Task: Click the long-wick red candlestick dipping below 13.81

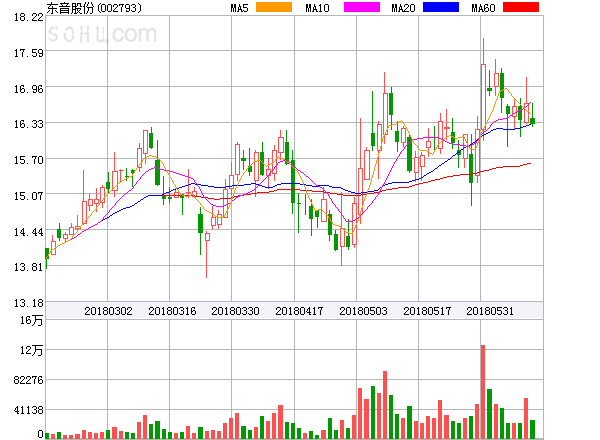Action: (x=207, y=254)
